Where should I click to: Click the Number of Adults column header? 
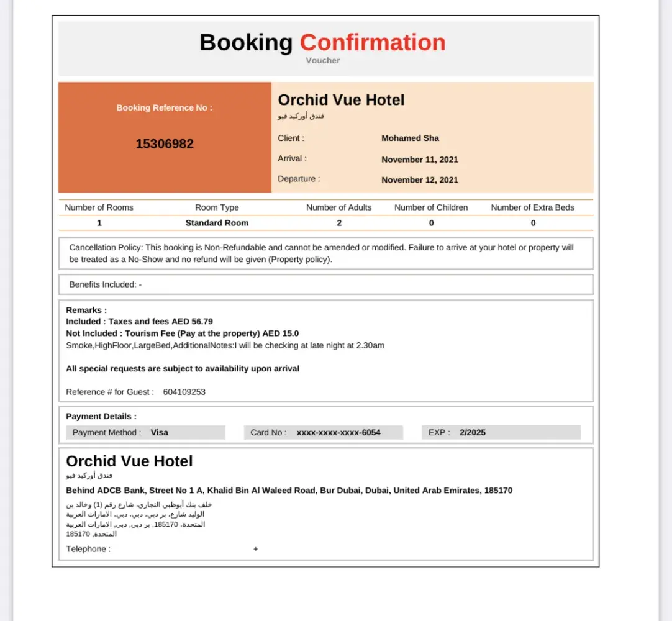click(338, 207)
